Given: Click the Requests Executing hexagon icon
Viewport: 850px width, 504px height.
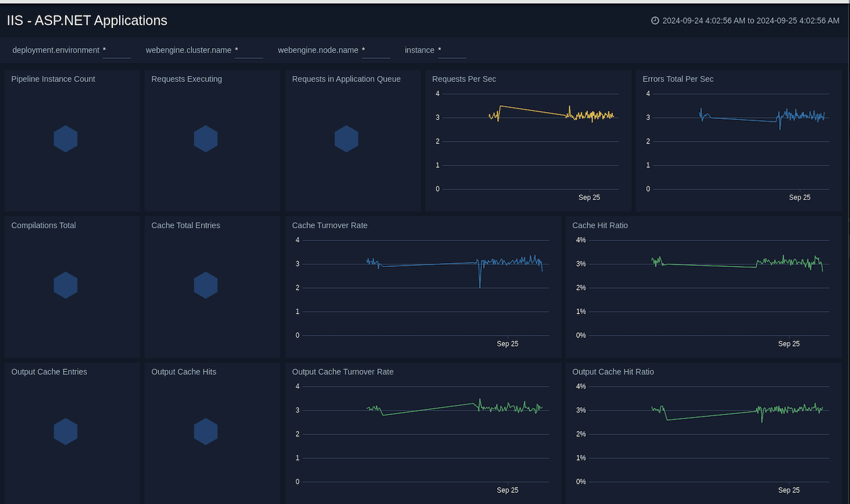Looking at the screenshot, I should 206,139.
